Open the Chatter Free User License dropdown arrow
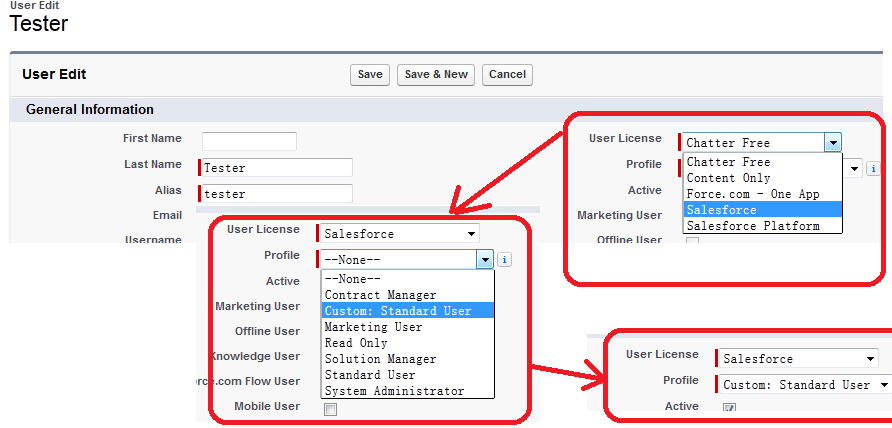The image size is (892, 428). click(x=833, y=142)
